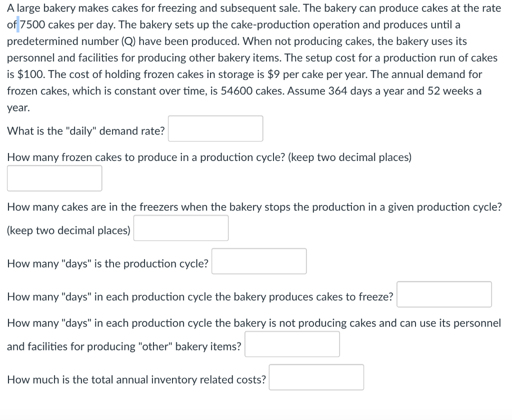Click the daily demand rate question text
This screenshot has height=420, width=512.
[85, 131]
